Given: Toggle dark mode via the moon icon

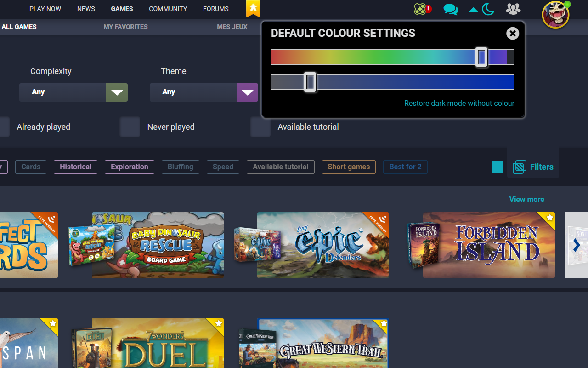Looking at the screenshot, I should (x=487, y=9).
